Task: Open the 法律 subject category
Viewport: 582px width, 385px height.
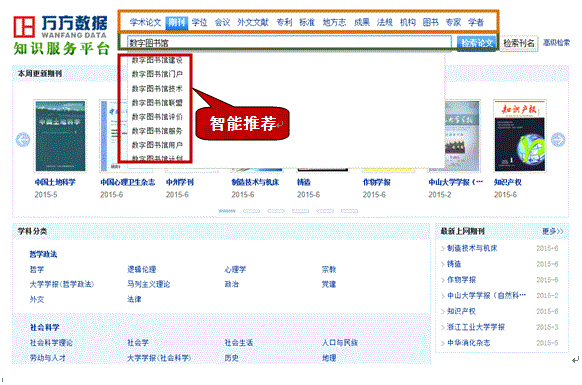Action: tap(134, 299)
